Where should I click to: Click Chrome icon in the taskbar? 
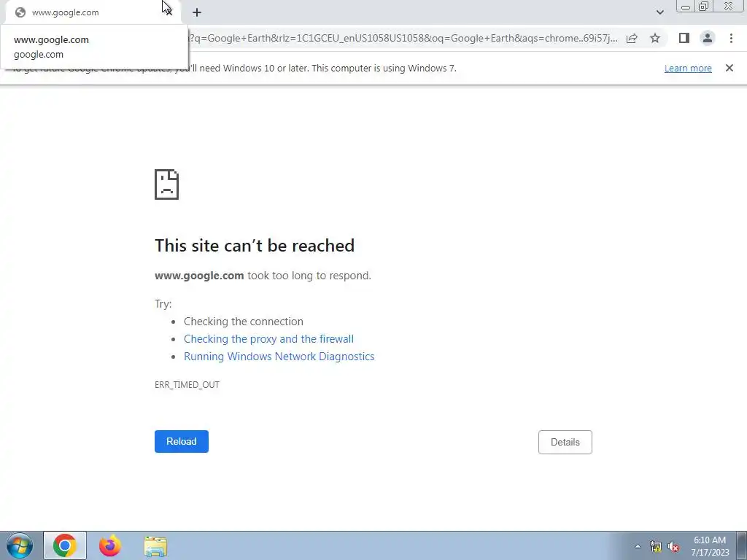coord(65,545)
